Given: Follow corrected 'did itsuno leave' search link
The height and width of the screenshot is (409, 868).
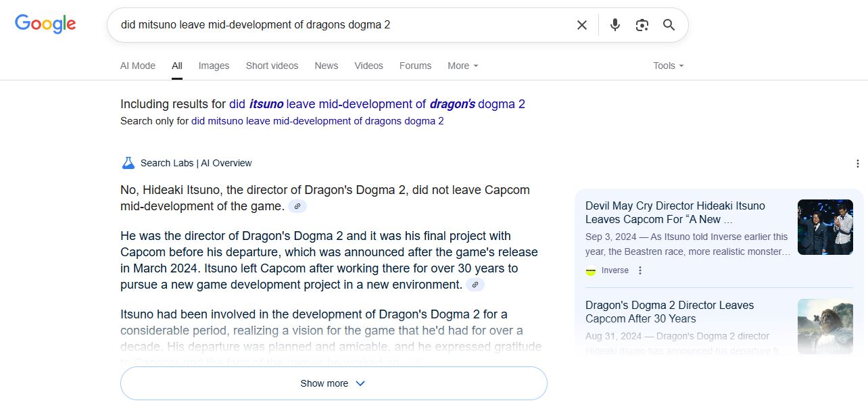Looking at the screenshot, I should (377, 104).
